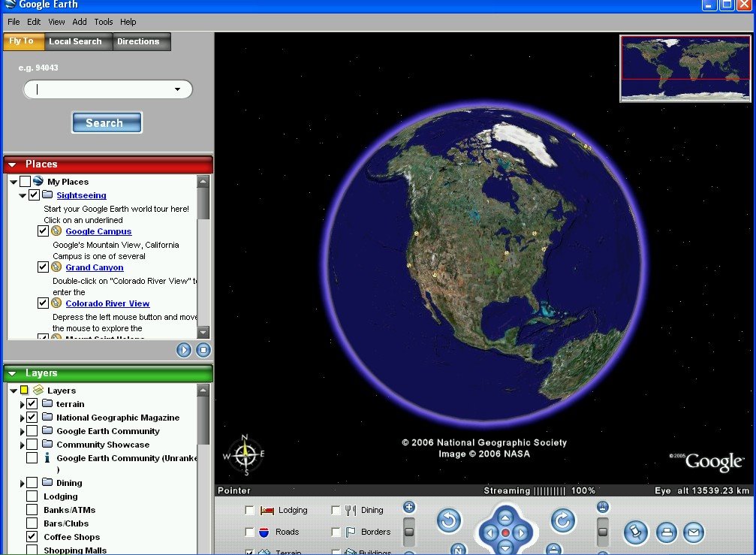Rotate the view clockwise

pyautogui.click(x=562, y=520)
